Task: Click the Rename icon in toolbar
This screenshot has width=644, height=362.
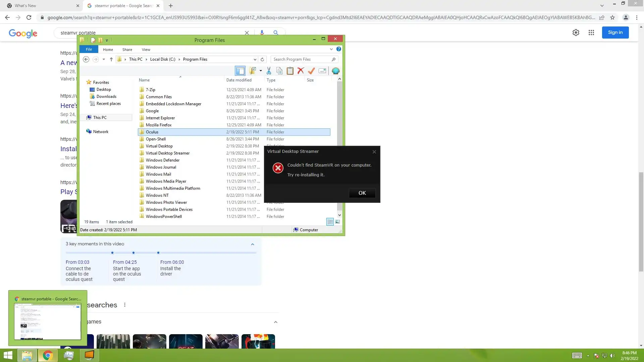Action: click(322, 71)
